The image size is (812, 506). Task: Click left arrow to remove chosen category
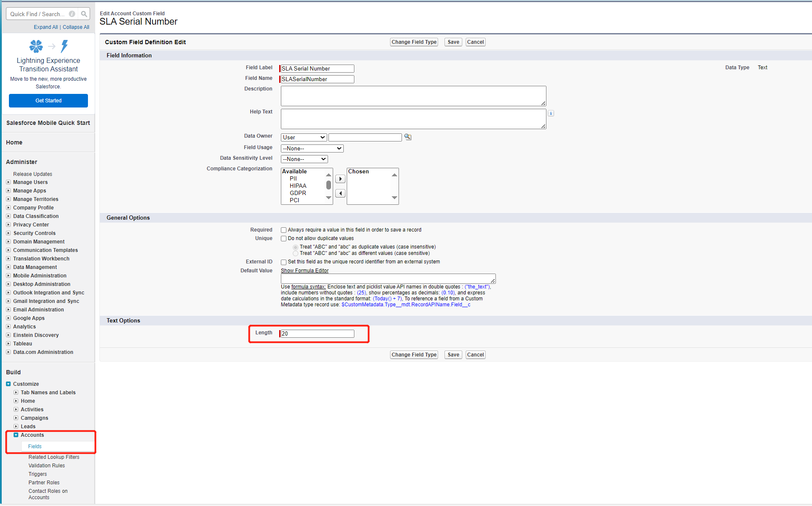[x=340, y=193]
